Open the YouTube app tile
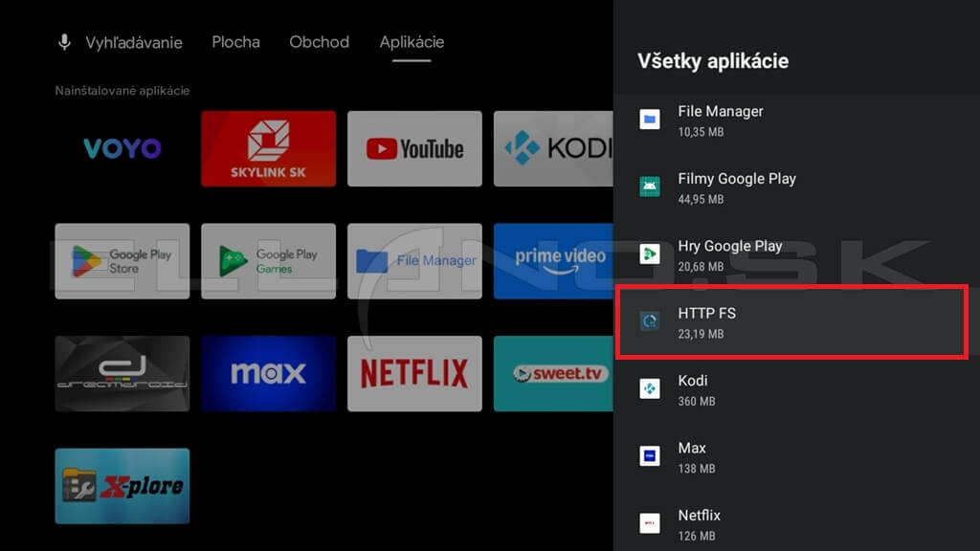The image size is (980, 551). (x=414, y=148)
